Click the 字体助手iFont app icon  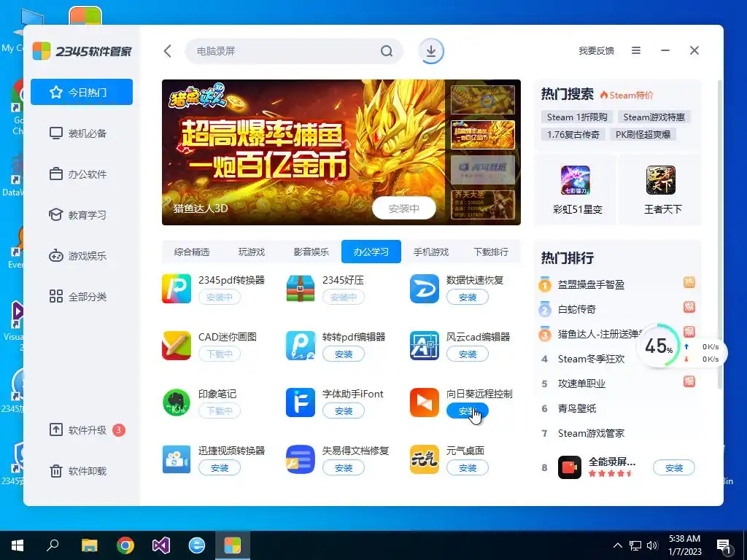300,402
